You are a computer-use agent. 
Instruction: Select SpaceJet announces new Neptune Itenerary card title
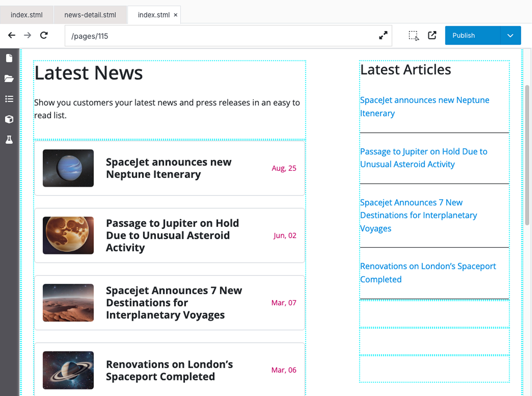[x=169, y=168]
